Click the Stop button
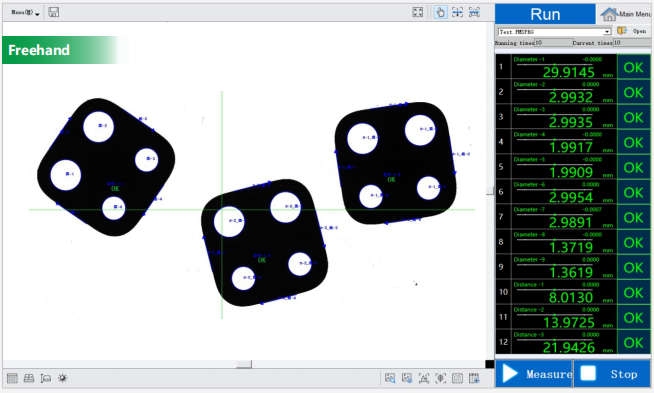 tap(612, 374)
